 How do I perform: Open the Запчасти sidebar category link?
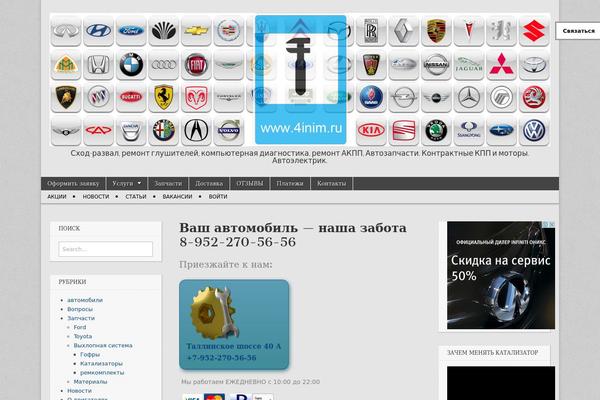tap(81, 318)
